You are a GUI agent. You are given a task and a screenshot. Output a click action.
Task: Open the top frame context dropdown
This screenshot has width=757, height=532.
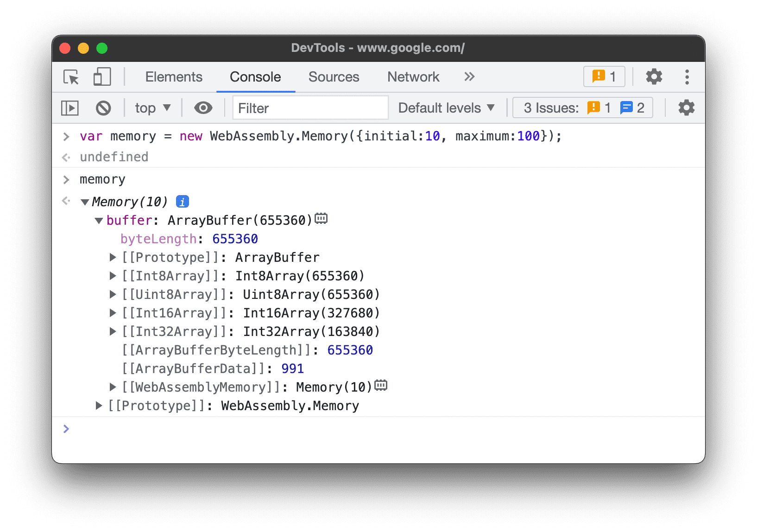[x=152, y=108]
